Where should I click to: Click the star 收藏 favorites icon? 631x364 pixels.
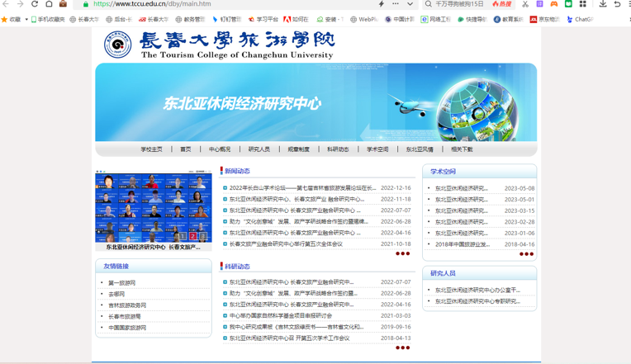[5, 19]
